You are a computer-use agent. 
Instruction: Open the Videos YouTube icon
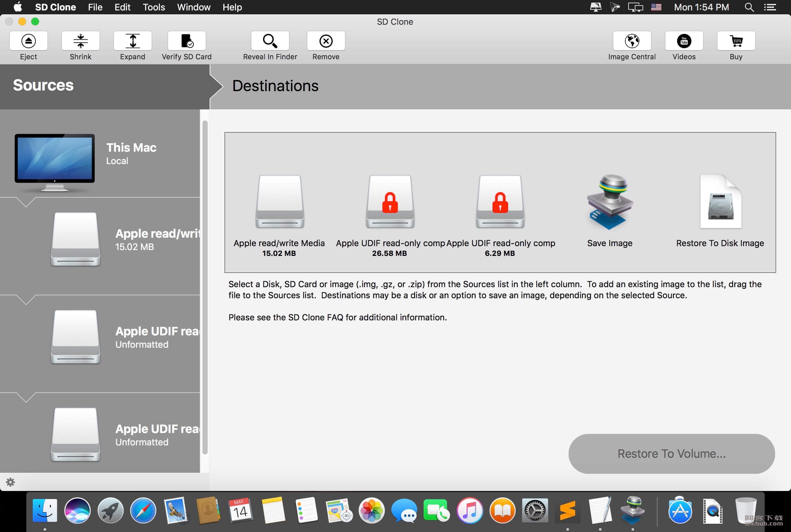684,41
